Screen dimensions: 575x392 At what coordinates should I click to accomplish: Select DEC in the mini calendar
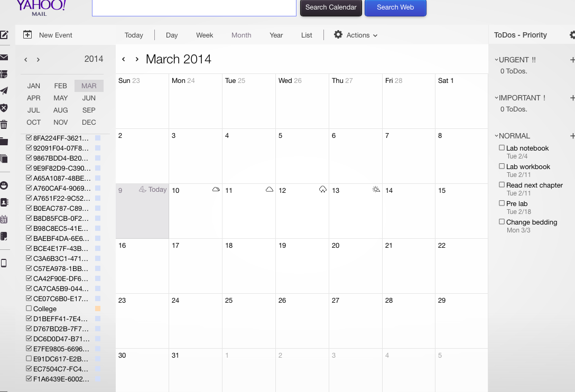pos(89,122)
